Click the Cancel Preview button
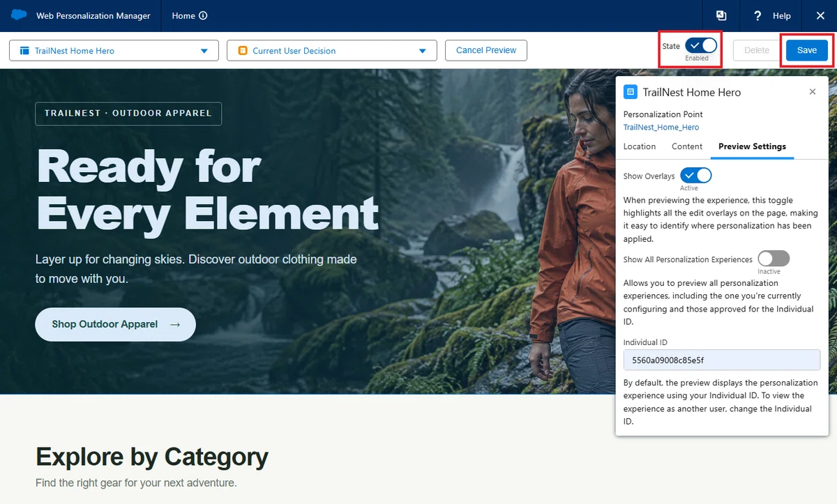 coord(486,50)
